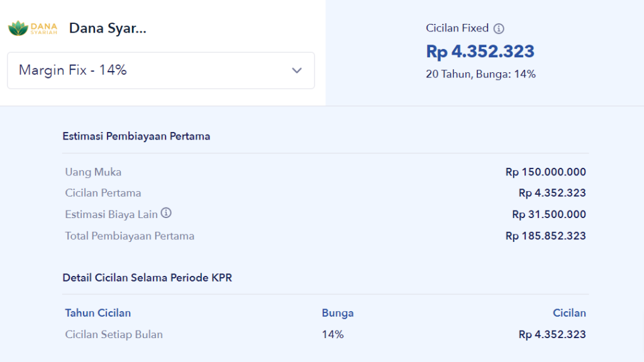Select the Cicilan Setiap Bulan row
Viewport: 644px width, 362px height.
[x=114, y=334]
